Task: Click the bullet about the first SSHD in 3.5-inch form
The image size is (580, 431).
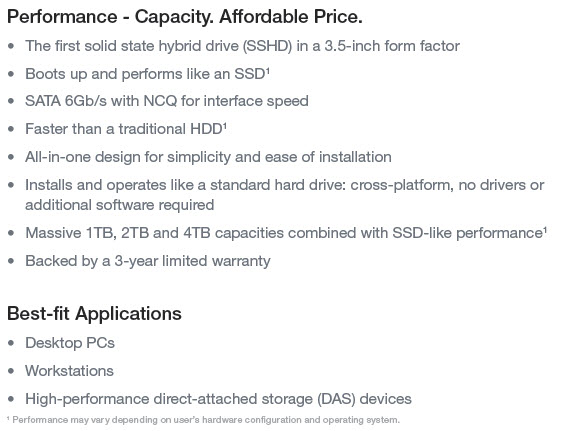Action: click(x=242, y=46)
